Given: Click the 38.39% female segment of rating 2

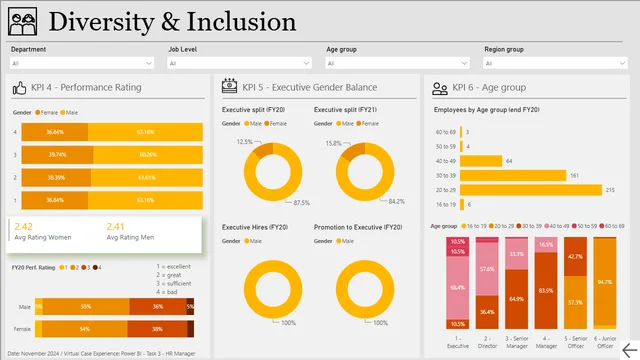Looking at the screenshot, I should tap(56, 178).
